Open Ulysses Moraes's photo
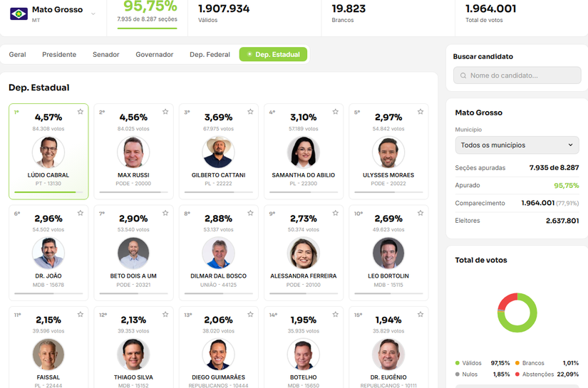This screenshot has width=588, height=388. [x=388, y=152]
